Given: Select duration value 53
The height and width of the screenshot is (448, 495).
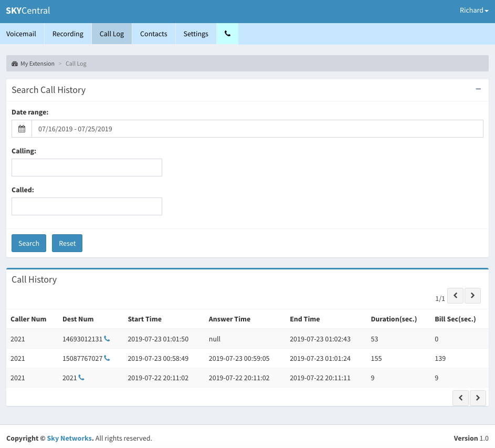Looking at the screenshot, I should tap(374, 339).
